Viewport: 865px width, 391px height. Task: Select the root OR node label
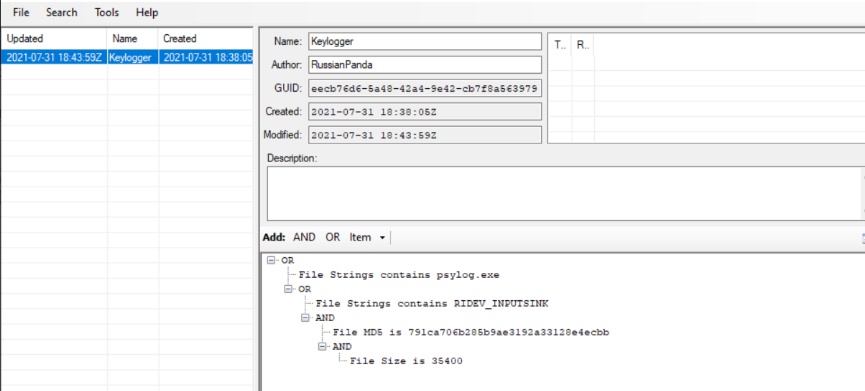point(287,260)
